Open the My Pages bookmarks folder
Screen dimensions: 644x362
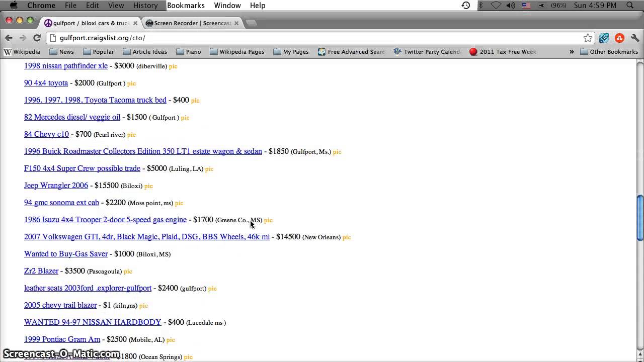click(291, 52)
